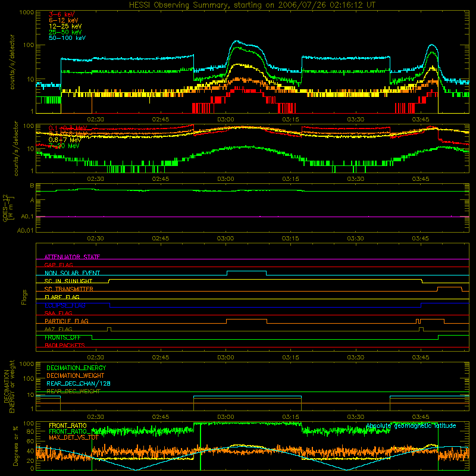476x476 pixels.
Task: Select the "50-100 keV" legend label
Action: [67, 38]
